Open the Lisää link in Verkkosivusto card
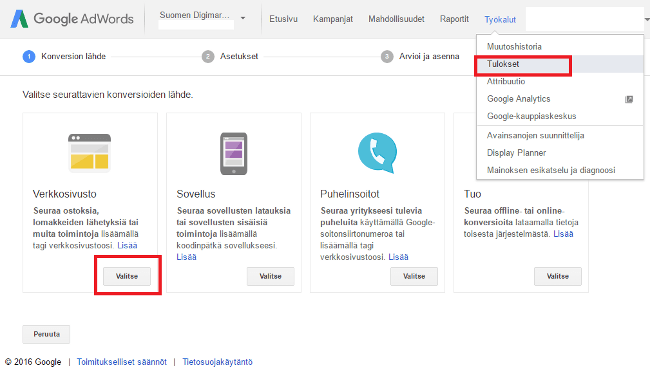 (x=127, y=245)
